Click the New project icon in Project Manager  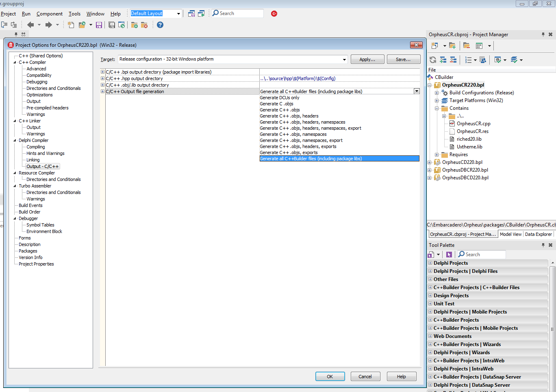pyautogui.click(x=434, y=46)
